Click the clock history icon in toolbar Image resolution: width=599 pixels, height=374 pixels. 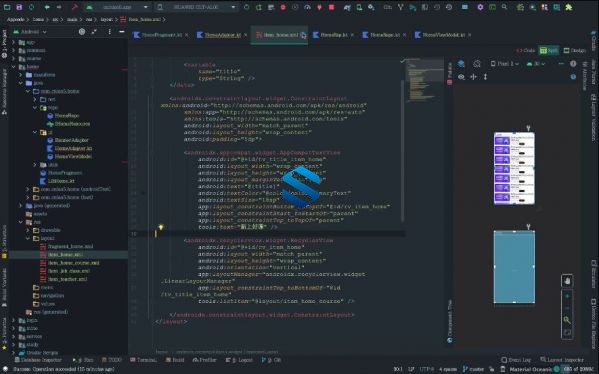449,7
